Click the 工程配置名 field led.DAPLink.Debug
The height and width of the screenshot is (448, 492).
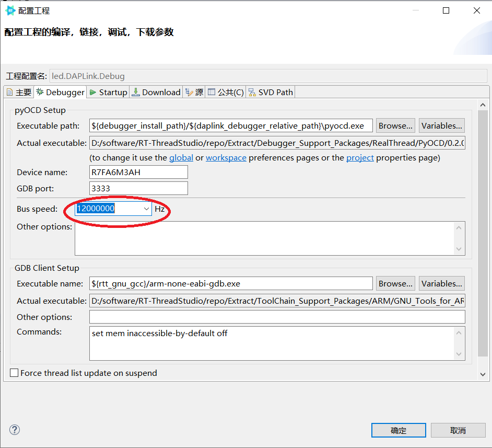(x=268, y=76)
